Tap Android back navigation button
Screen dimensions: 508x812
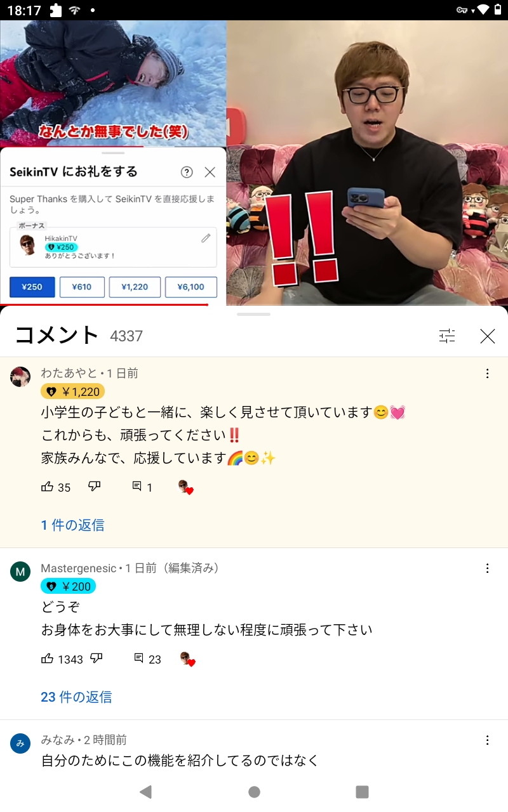(146, 792)
